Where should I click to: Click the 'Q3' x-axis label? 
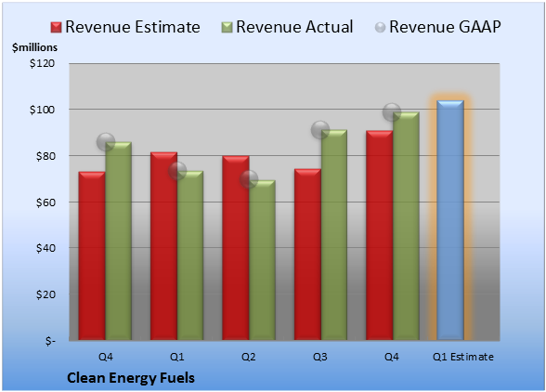click(320, 357)
